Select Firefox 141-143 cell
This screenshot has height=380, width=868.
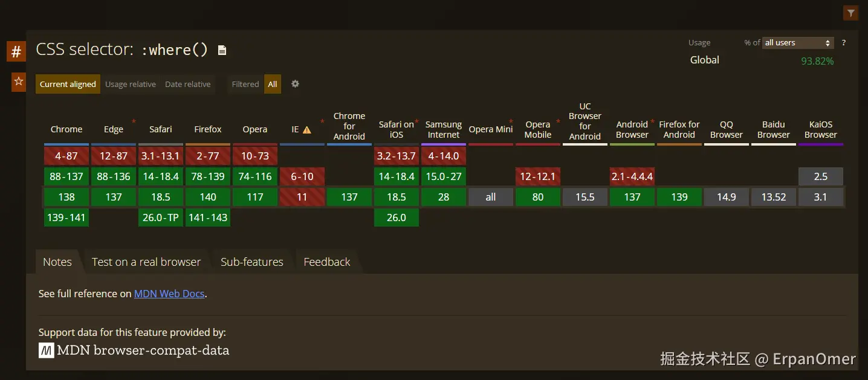point(208,217)
